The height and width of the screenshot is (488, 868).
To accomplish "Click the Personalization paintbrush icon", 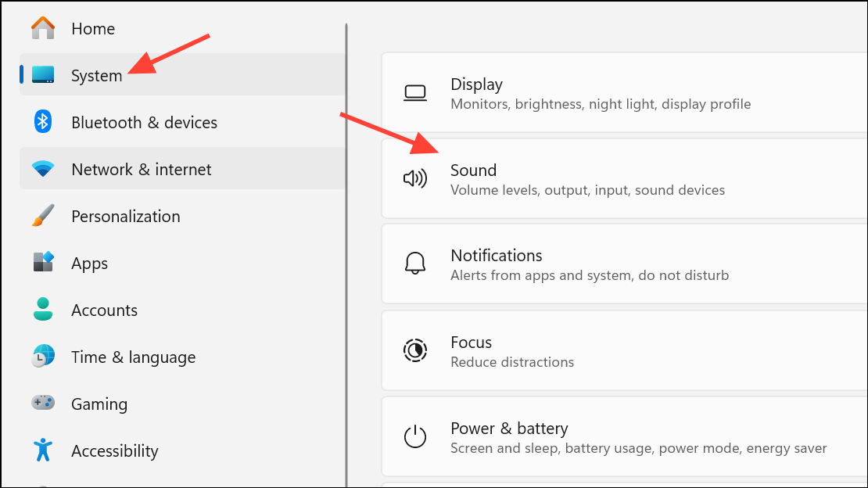I will 43,216.
